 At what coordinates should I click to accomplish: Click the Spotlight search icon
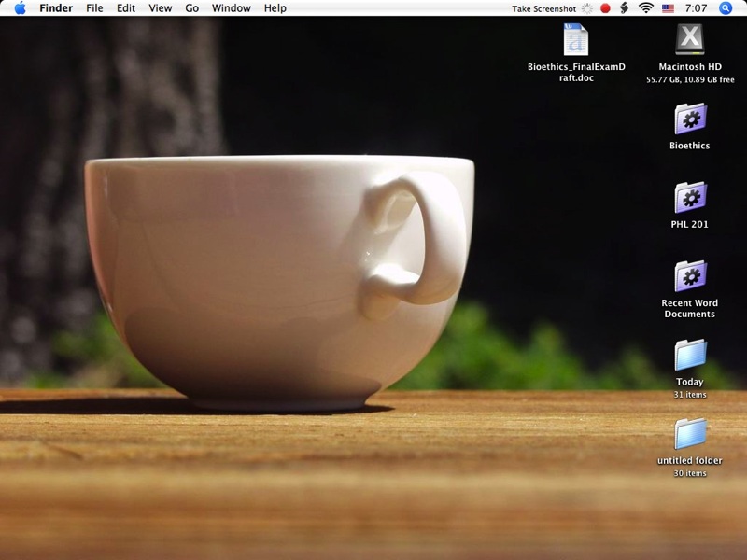[x=726, y=8]
